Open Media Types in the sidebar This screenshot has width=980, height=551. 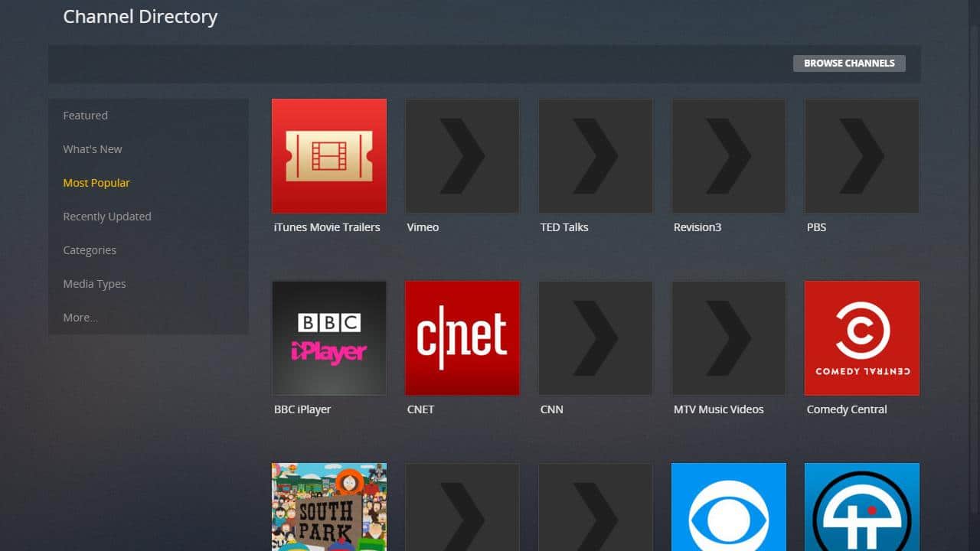point(94,284)
